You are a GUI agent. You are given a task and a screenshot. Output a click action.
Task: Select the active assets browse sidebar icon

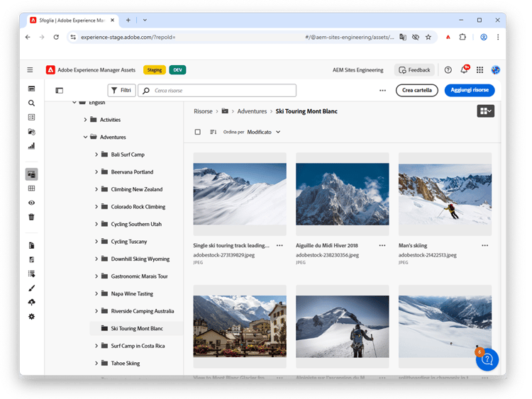[31, 174]
